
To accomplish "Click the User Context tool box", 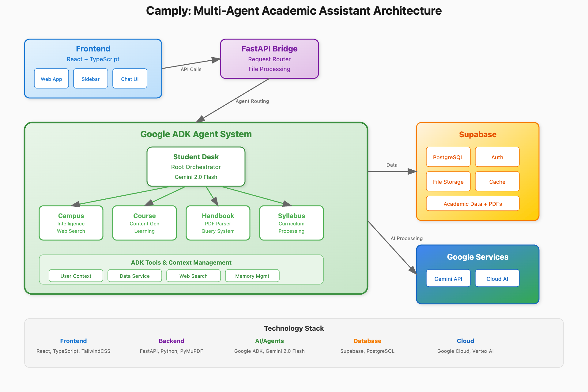I will click(76, 276).
